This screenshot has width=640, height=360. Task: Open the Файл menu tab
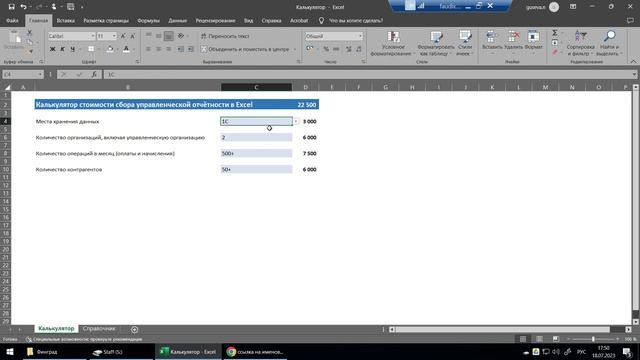point(12,20)
